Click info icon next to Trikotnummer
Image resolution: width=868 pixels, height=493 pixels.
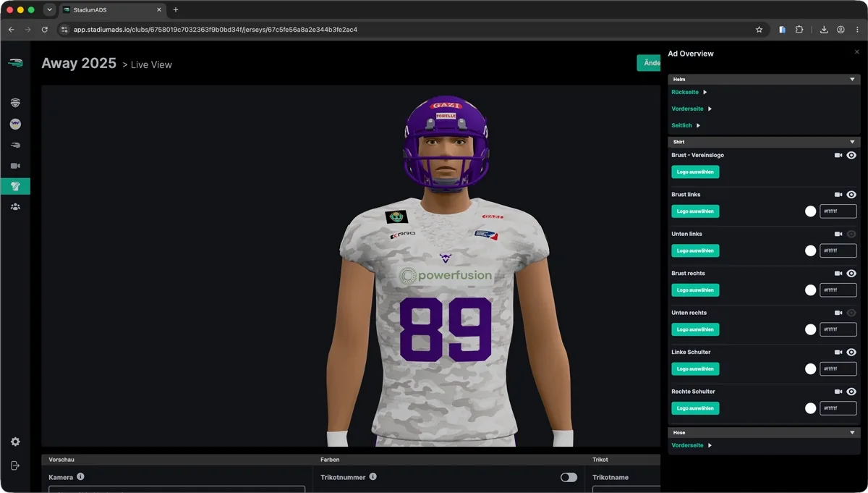[x=373, y=476]
